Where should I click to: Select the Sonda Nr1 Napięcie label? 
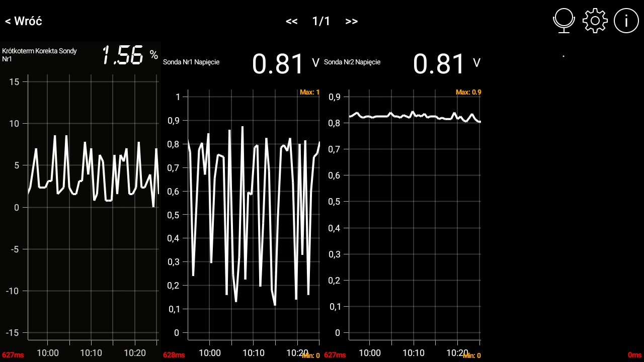pos(191,62)
